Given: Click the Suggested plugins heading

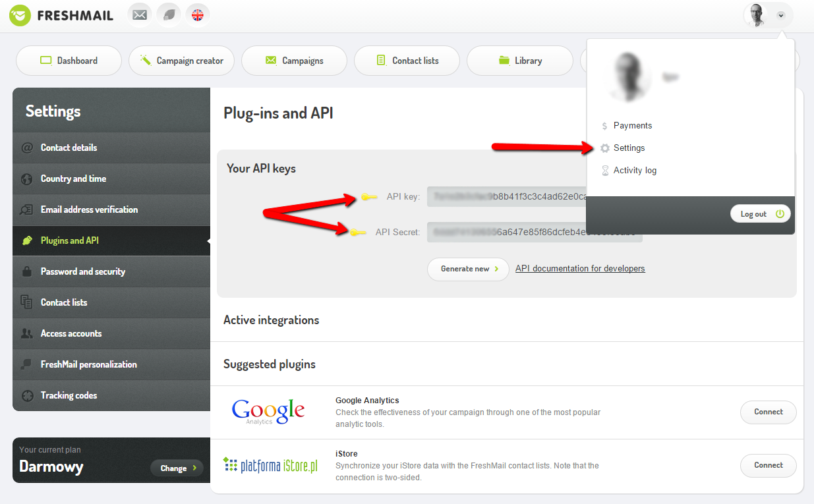Looking at the screenshot, I should pos(270,364).
